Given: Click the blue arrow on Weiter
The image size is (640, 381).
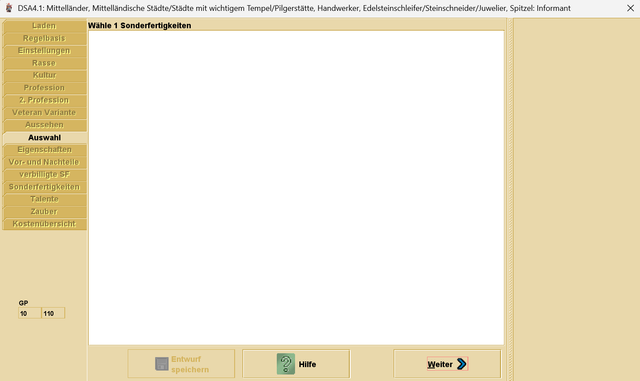Looking at the screenshot, I should (462, 364).
